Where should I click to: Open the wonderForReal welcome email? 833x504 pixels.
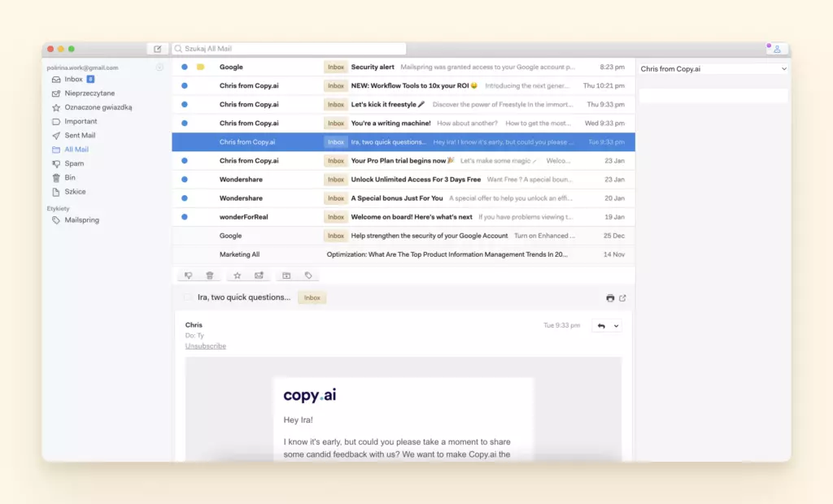coord(403,217)
